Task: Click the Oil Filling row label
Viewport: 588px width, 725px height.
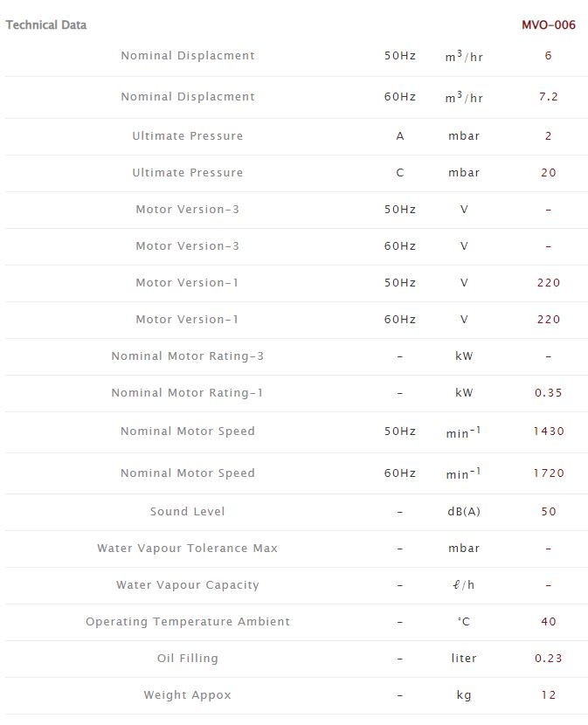Action: click(188, 658)
